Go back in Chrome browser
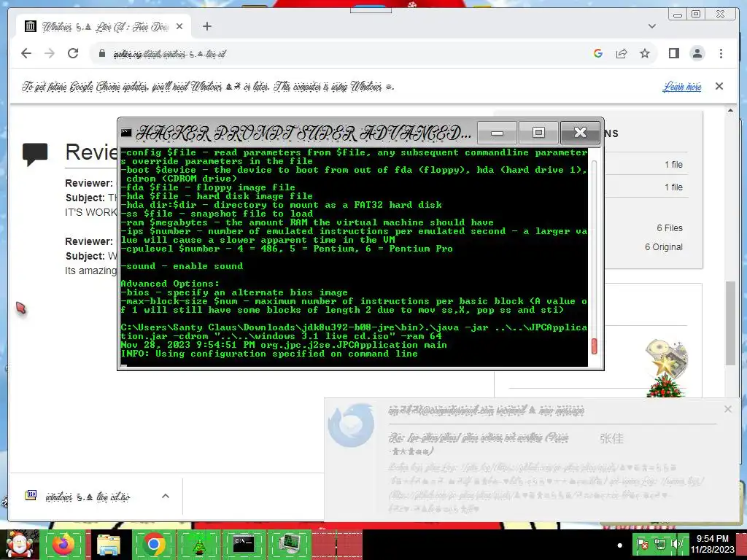Viewport: 747px width, 560px height. tap(26, 53)
